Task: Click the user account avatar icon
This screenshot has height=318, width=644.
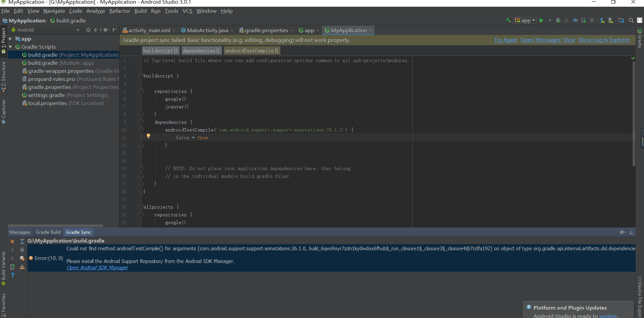Action: tap(640, 20)
